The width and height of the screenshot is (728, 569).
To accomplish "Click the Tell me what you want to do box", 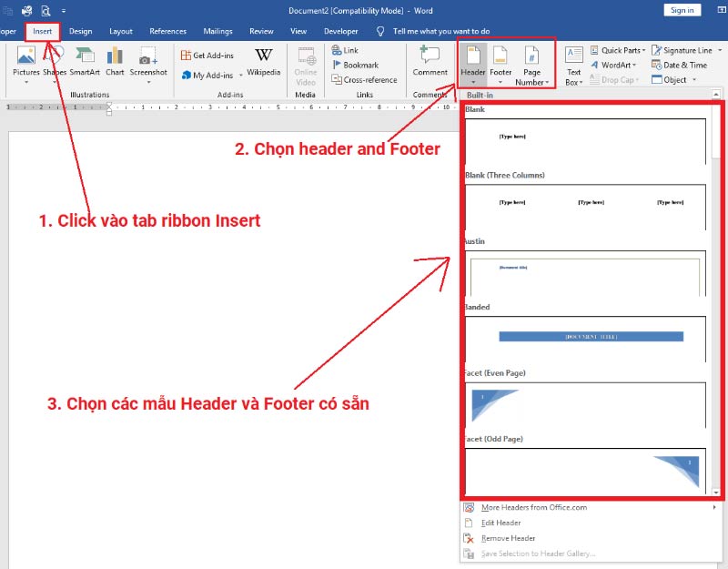I will tap(441, 31).
